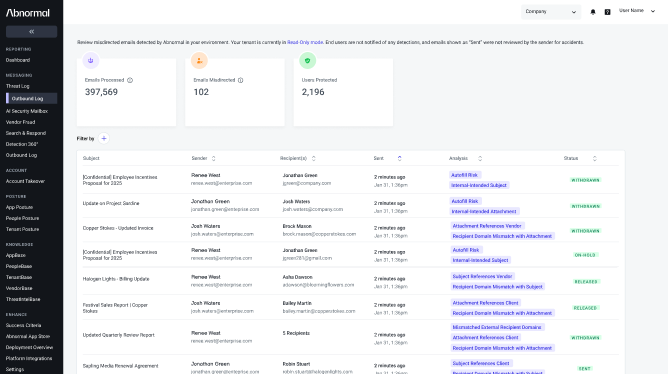
Task: Open Abnormal App Store
Action: click(28, 337)
